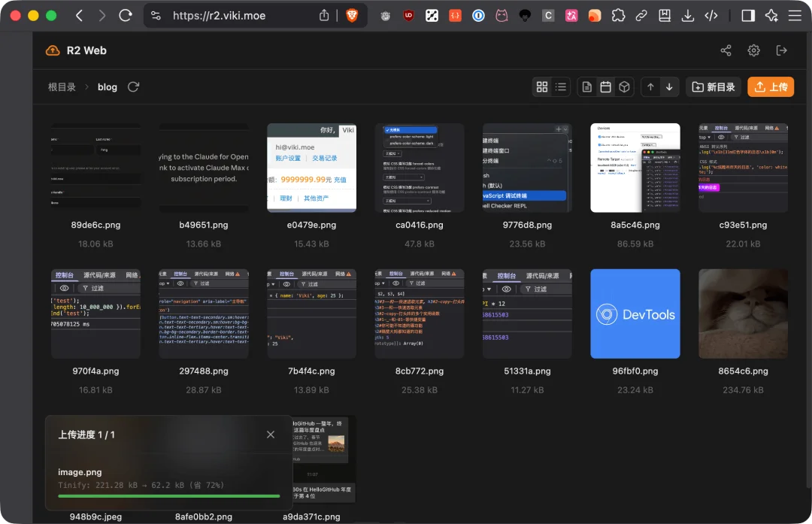The width and height of the screenshot is (812, 524).
Task: Click the orange 上传 upload button
Action: 770,87
